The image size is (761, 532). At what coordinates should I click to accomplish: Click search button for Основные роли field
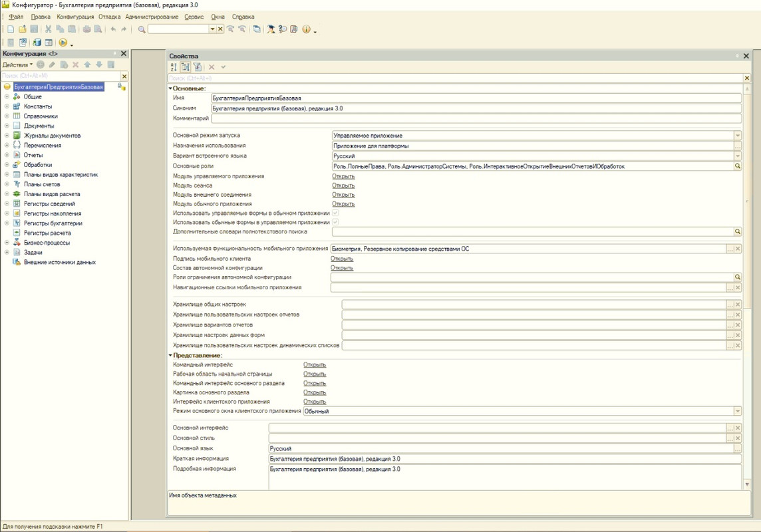pyautogui.click(x=737, y=166)
